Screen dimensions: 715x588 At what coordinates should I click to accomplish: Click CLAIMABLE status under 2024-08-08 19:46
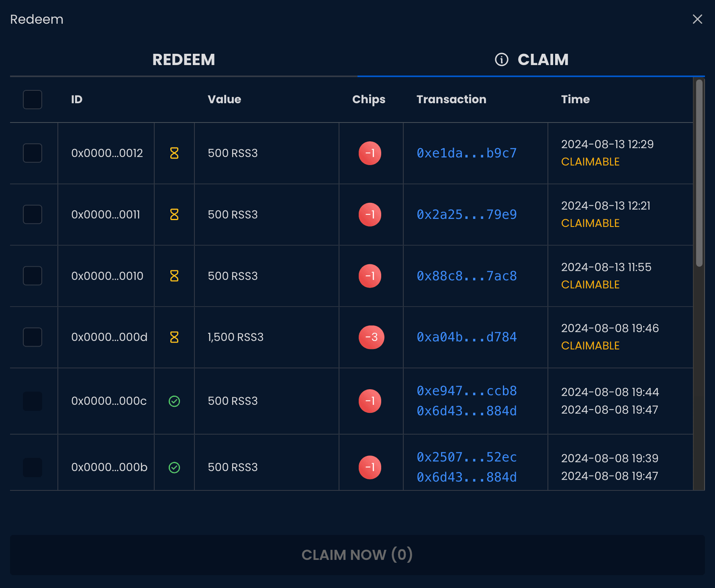590,346
